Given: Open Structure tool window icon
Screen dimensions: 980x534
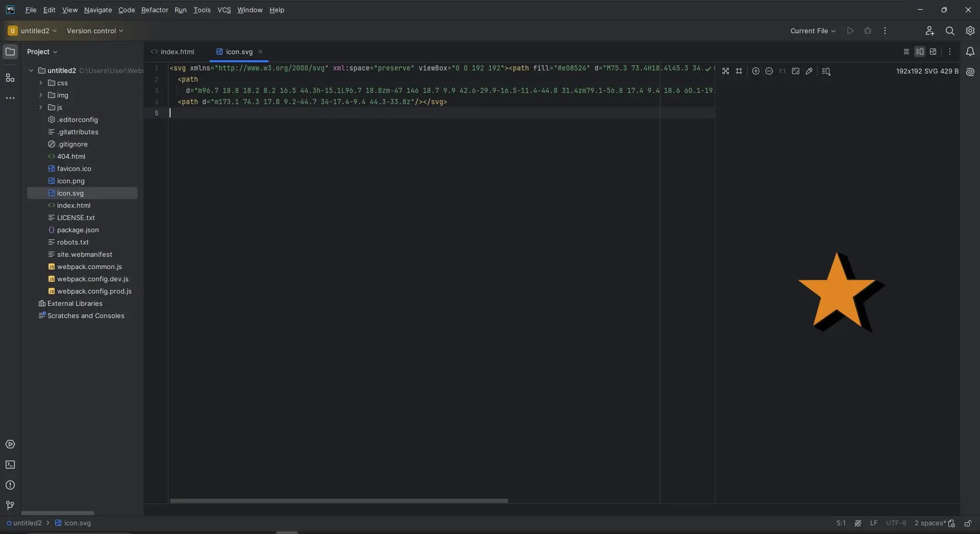Looking at the screenshot, I should pos(10,78).
